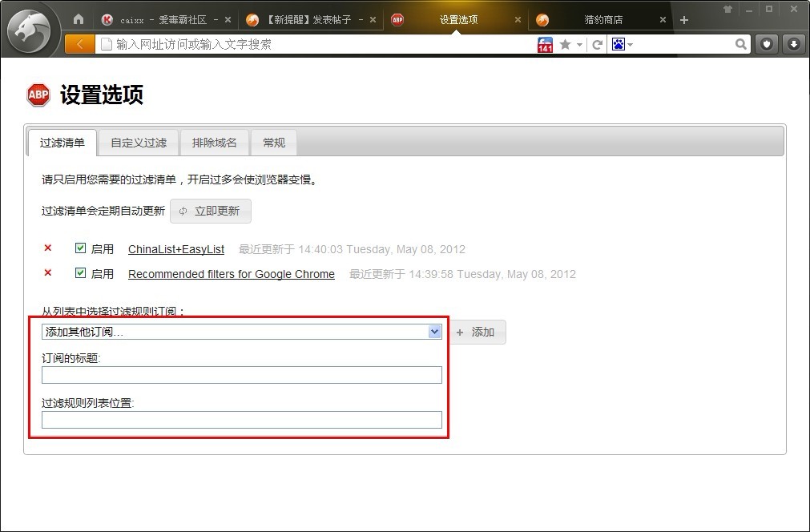810x532 pixels.
Task: Remove Recommended filters list with red X
Action: pos(48,272)
